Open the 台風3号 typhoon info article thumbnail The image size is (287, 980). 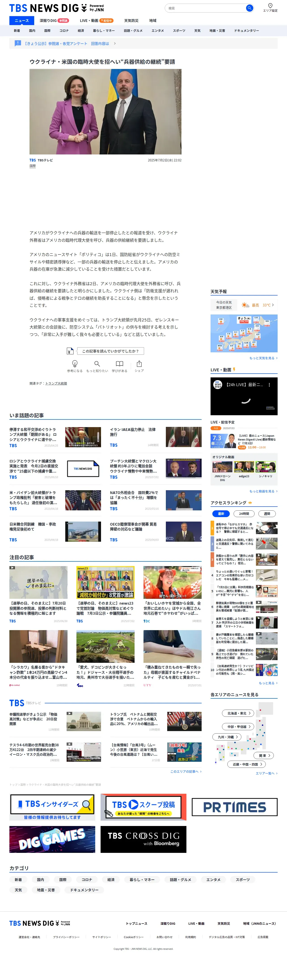(184, 752)
